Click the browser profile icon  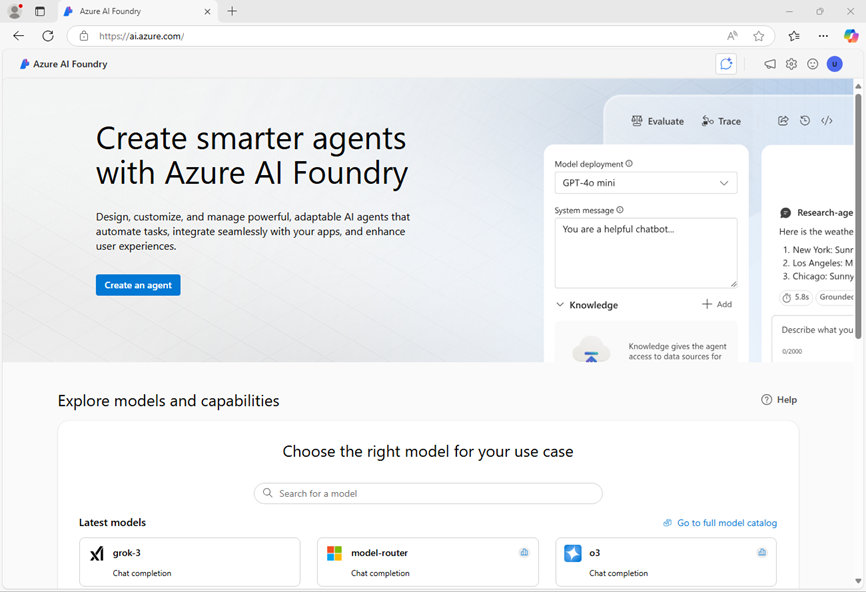click(15, 10)
